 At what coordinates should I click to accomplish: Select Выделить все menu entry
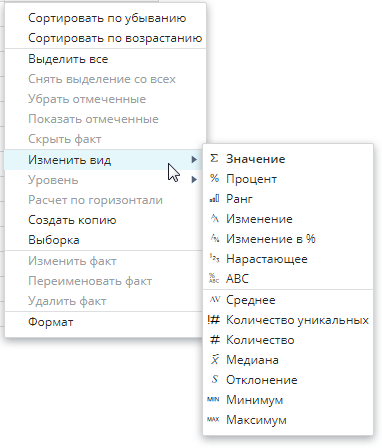105,59
